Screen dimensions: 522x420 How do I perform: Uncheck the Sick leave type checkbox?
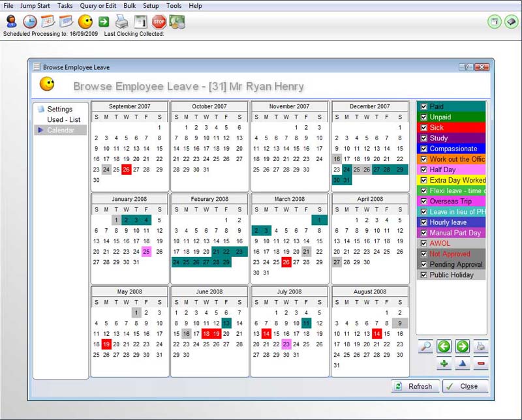[x=424, y=128]
